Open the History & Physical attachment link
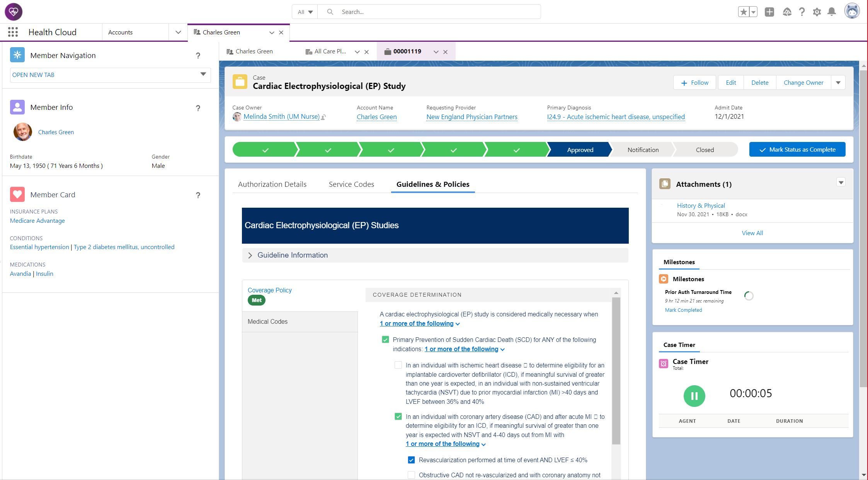Image resolution: width=868 pixels, height=480 pixels. [701, 206]
